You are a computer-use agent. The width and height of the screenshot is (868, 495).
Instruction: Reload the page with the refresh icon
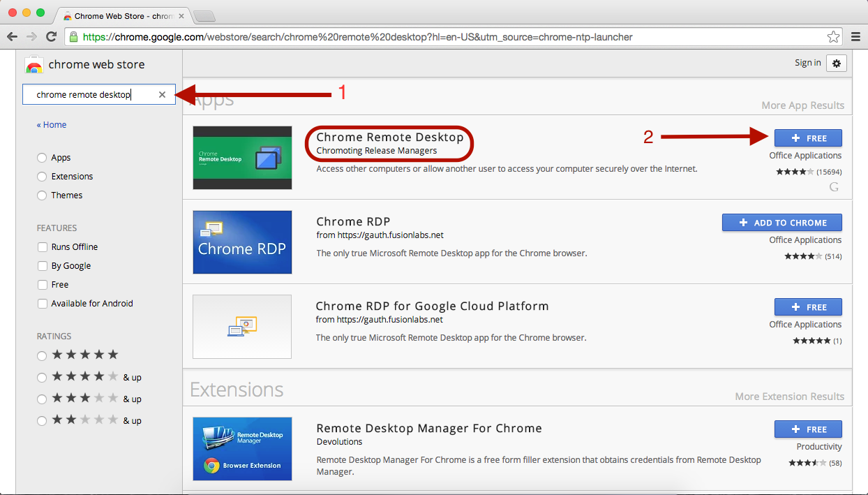point(51,36)
